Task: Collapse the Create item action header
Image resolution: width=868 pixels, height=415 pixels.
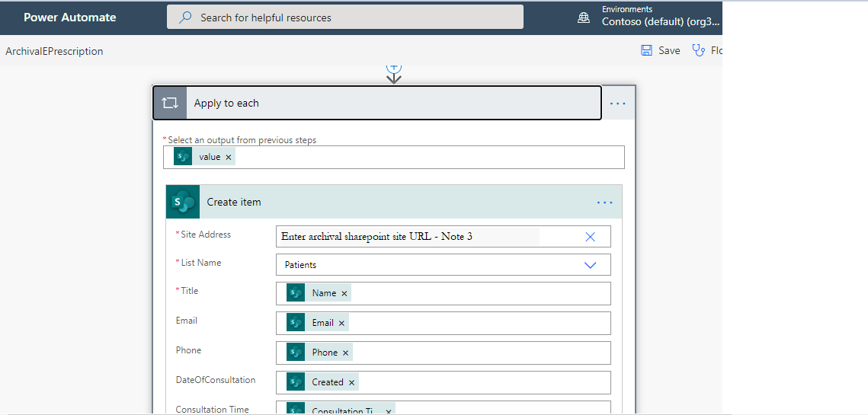Action: (x=393, y=202)
